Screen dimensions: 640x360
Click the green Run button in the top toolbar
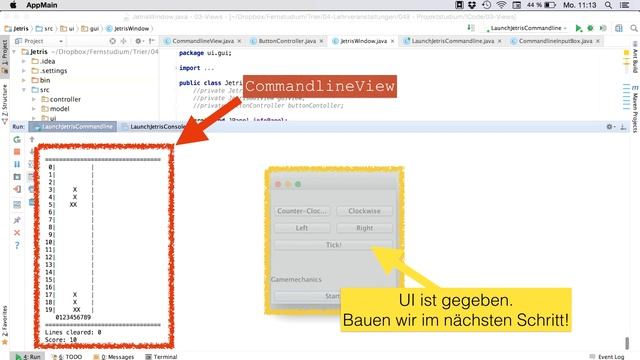578,28
